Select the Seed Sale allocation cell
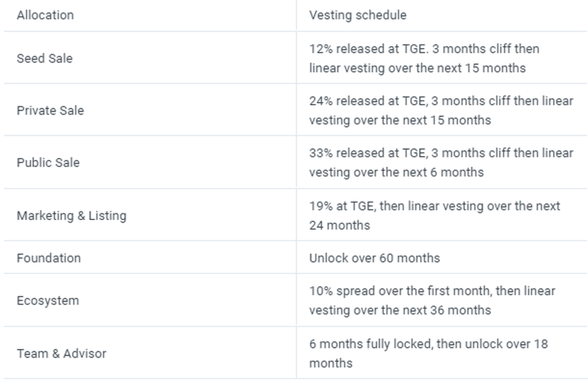The image size is (588, 380). coord(45,58)
